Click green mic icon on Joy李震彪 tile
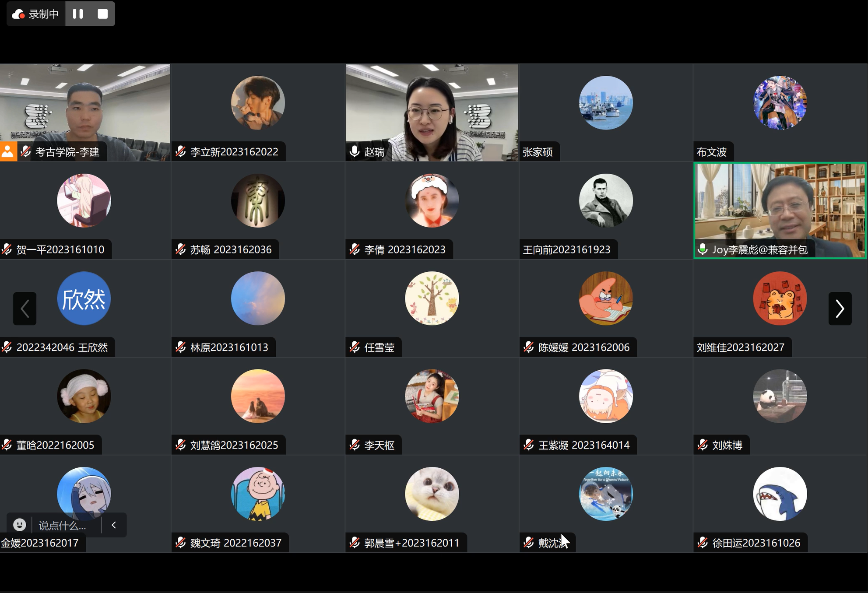 [703, 249]
